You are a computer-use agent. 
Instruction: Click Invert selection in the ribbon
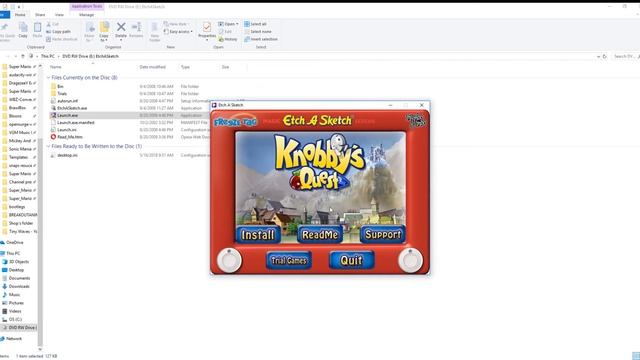coord(261,39)
